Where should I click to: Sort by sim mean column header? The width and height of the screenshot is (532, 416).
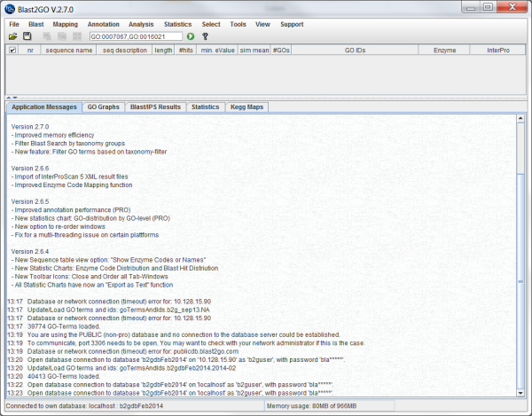click(x=254, y=51)
